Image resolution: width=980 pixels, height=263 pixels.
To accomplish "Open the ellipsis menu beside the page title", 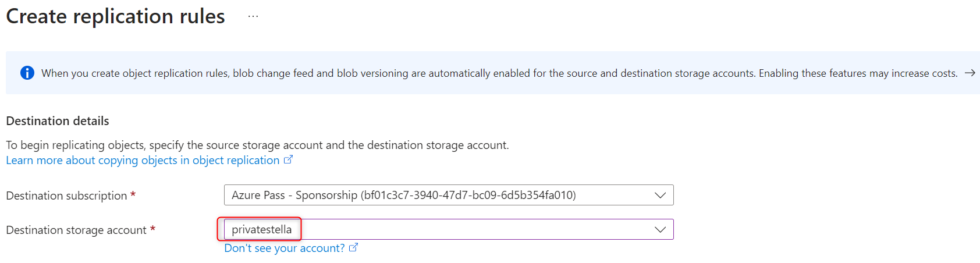I will [x=253, y=16].
